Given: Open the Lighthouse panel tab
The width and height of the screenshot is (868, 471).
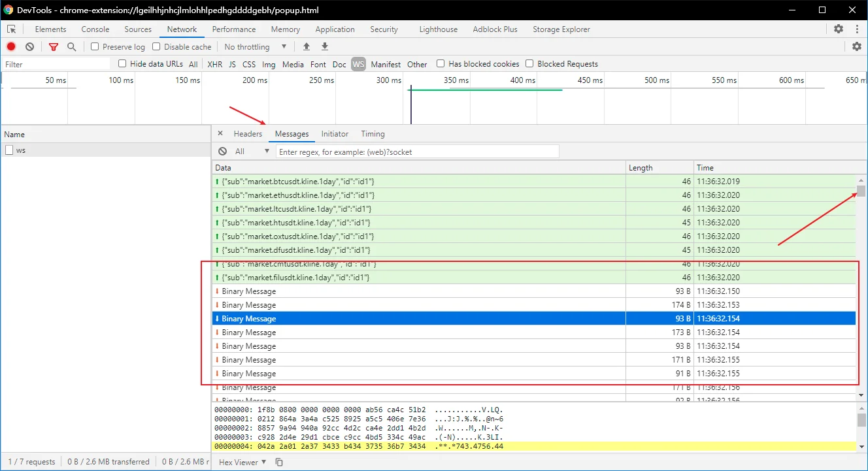Looking at the screenshot, I should point(439,29).
